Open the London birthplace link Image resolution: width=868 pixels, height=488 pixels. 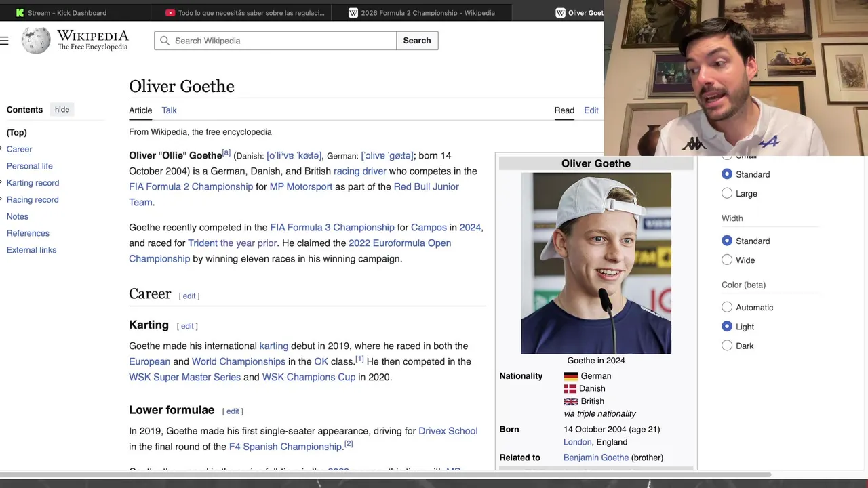(x=578, y=442)
